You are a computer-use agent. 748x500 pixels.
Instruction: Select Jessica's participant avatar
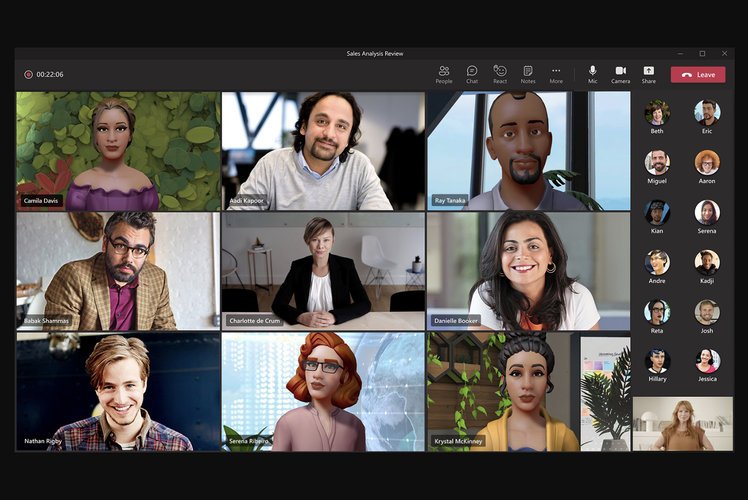tap(707, 361)
